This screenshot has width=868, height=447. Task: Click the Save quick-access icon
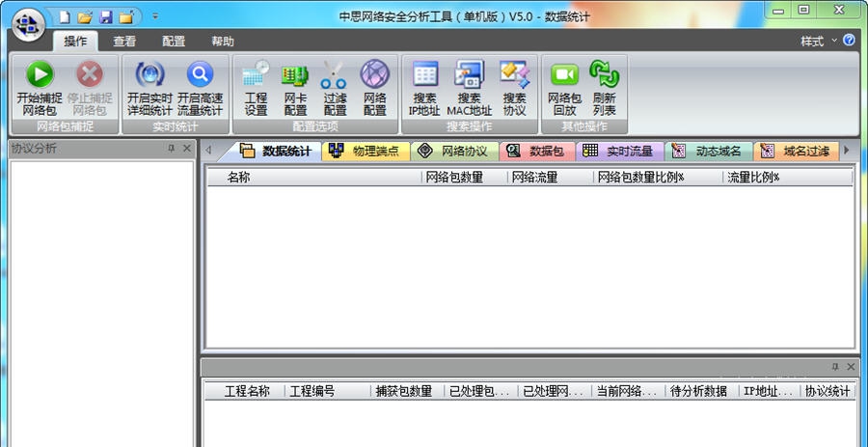[x=106, y=17]
